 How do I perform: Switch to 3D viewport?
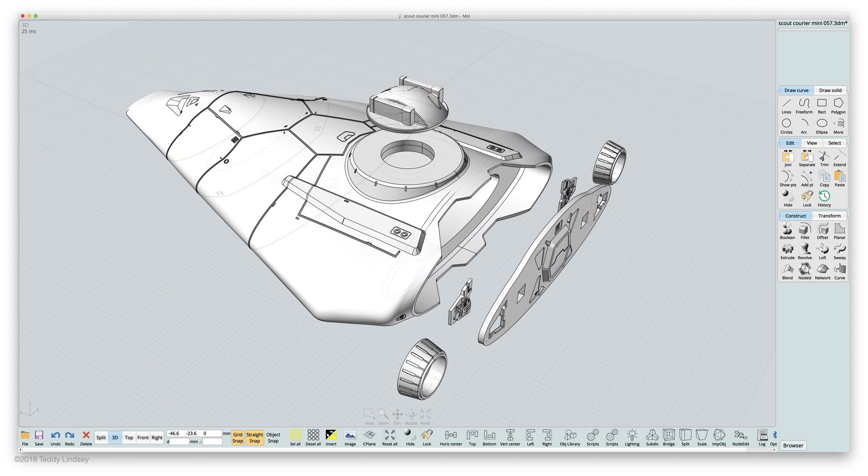click(x=115, y=438)
